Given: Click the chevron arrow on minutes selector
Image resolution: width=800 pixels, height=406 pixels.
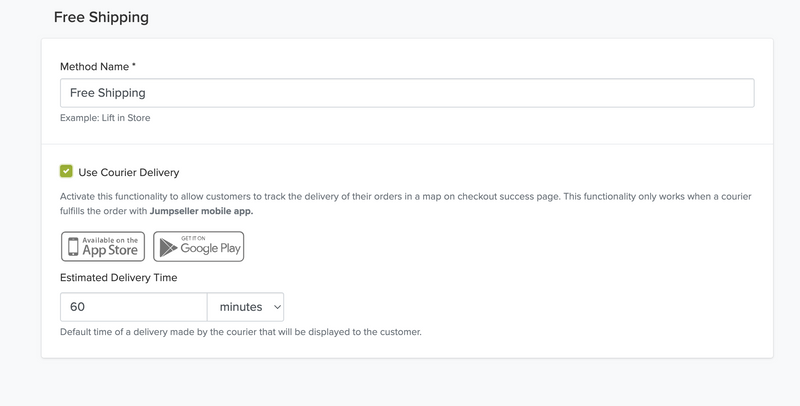Looking at the screenshot, I should click(x=276, y=307).
